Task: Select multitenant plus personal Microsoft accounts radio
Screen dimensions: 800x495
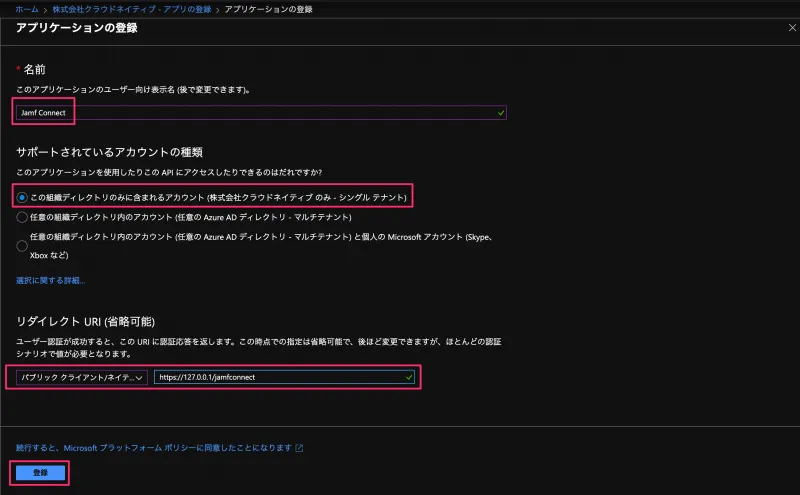Action: 22,246
